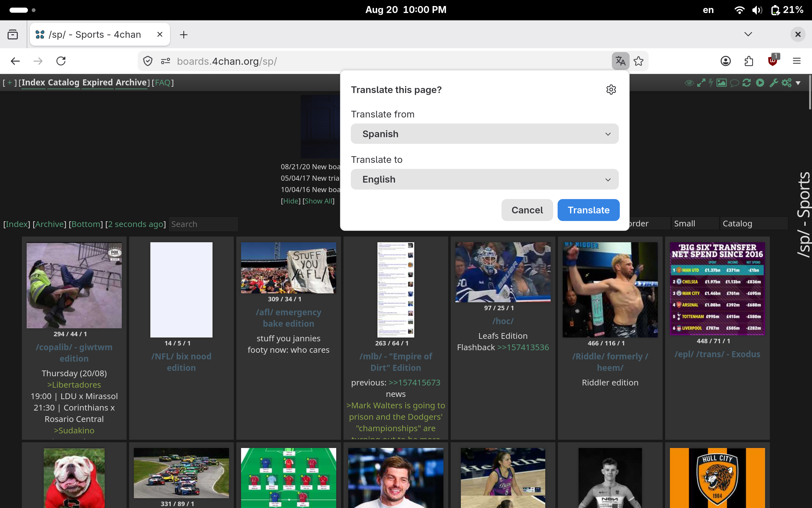
Task: Toggle the [ + ] board list expander
Action: (10, 83)
